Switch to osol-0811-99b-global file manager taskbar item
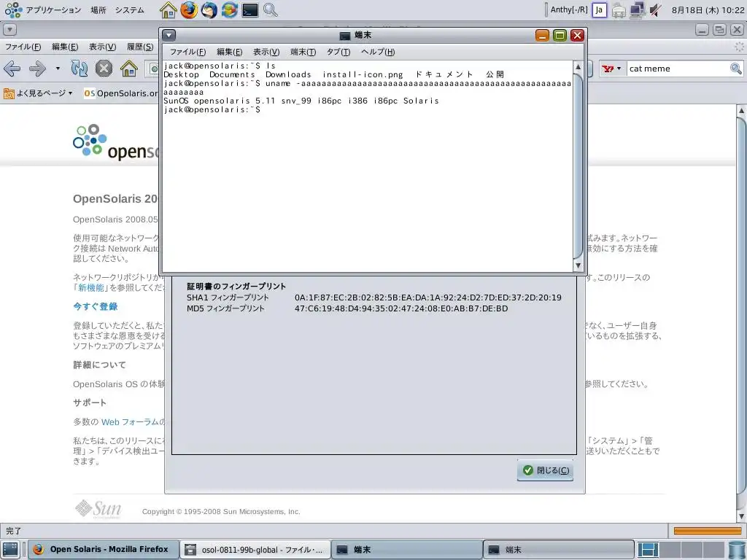 (x=255, y=550)
